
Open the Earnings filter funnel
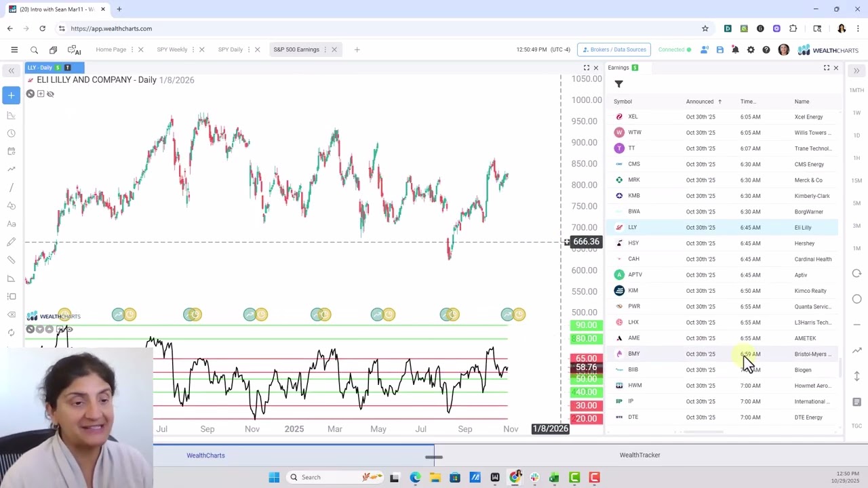pos(618,84)
